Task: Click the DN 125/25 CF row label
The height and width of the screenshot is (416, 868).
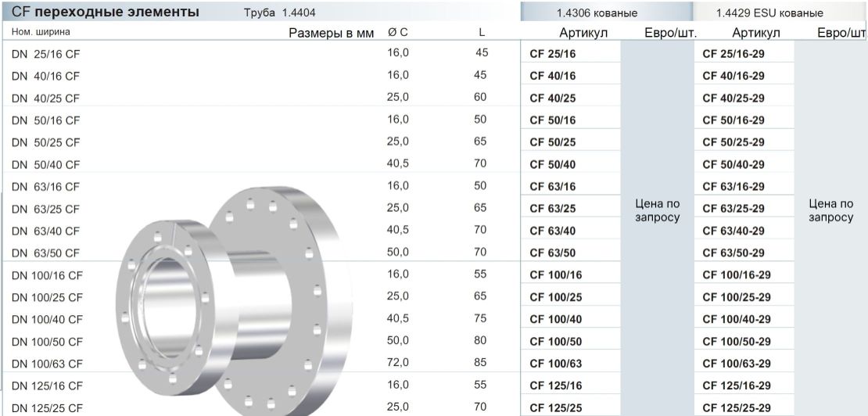Action: pos(47,408)
